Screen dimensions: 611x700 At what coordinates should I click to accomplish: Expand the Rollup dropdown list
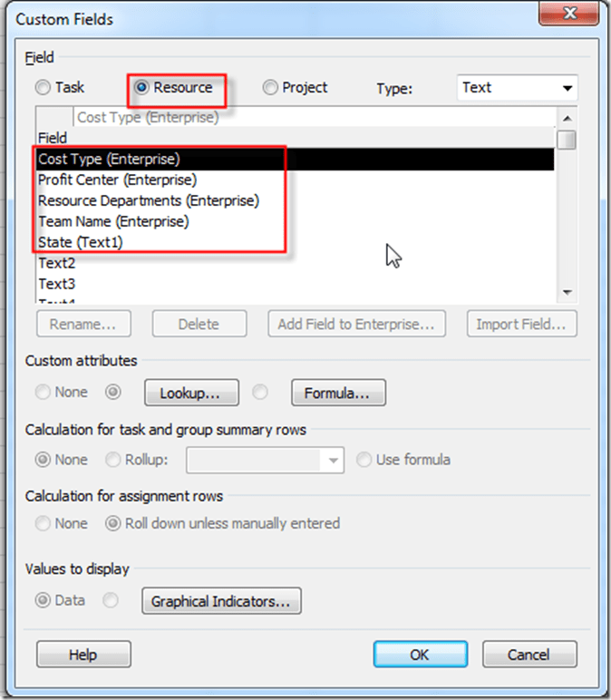[335, 461]
